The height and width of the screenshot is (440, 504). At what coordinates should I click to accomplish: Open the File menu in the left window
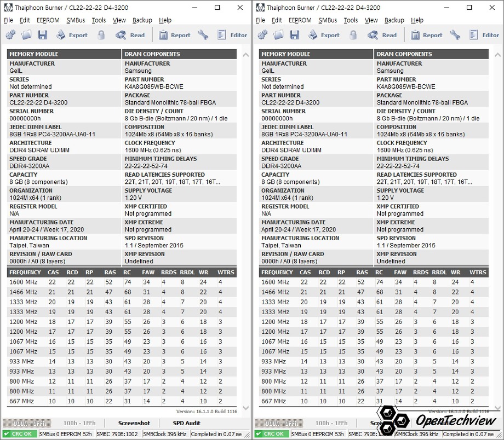point(8,20)
